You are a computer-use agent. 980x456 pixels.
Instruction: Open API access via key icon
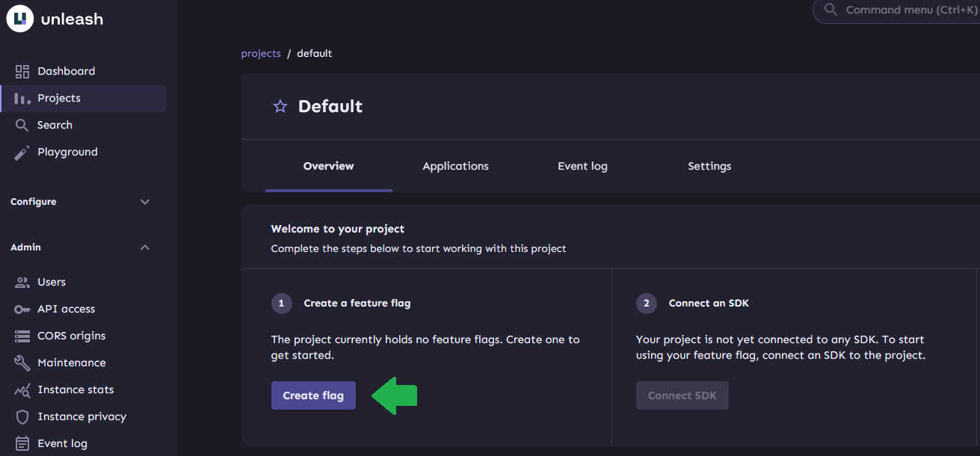[22, 309]
